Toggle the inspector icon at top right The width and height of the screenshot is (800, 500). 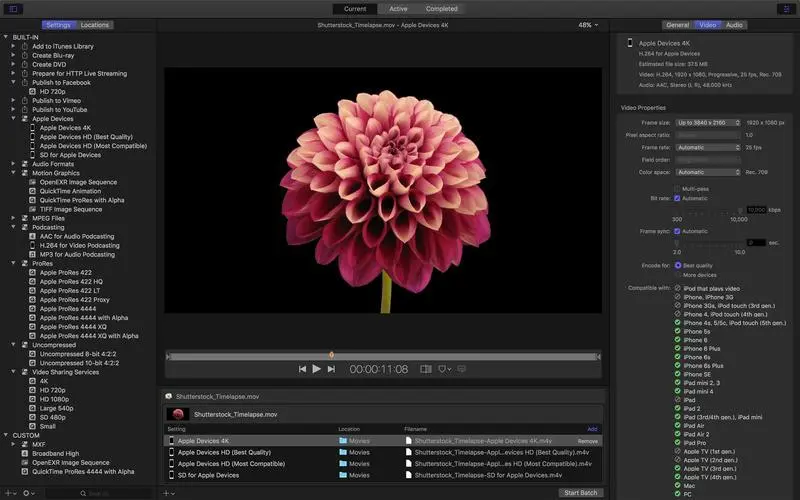click(x=787, y=9)
